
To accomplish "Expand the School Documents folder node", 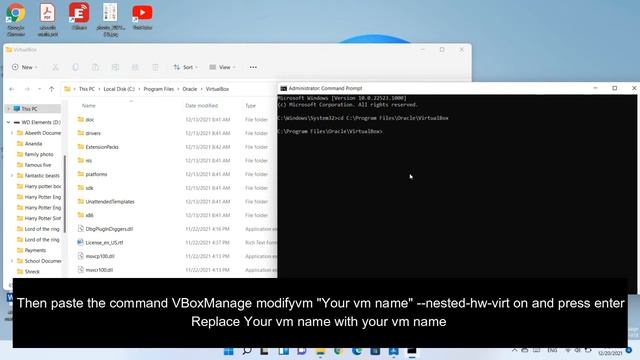I will coord(12,261).
